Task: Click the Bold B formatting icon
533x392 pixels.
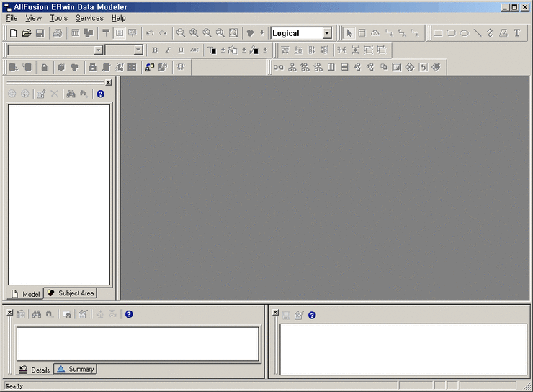Action: pos(155,50)
